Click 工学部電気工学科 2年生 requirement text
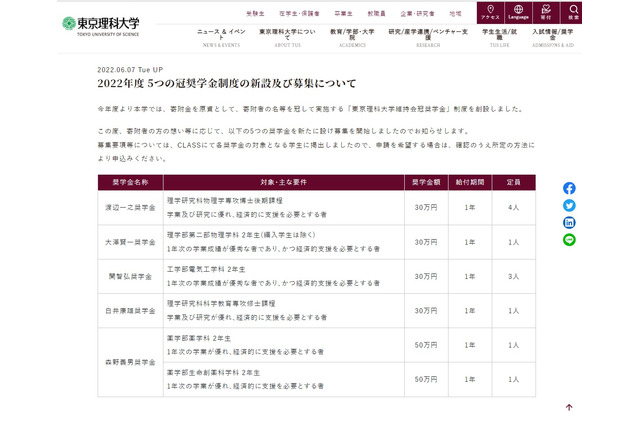640x426 pixels. tap(206, 269)
